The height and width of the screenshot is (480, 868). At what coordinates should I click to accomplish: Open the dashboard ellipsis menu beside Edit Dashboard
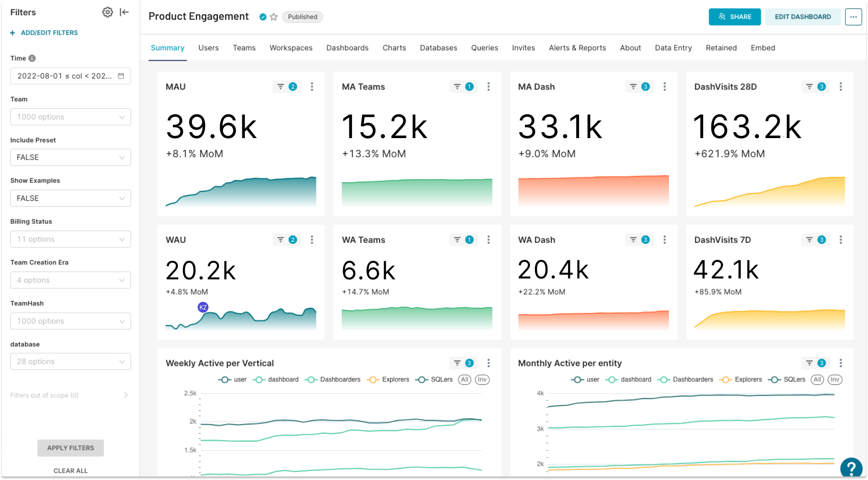click(853, 17)
